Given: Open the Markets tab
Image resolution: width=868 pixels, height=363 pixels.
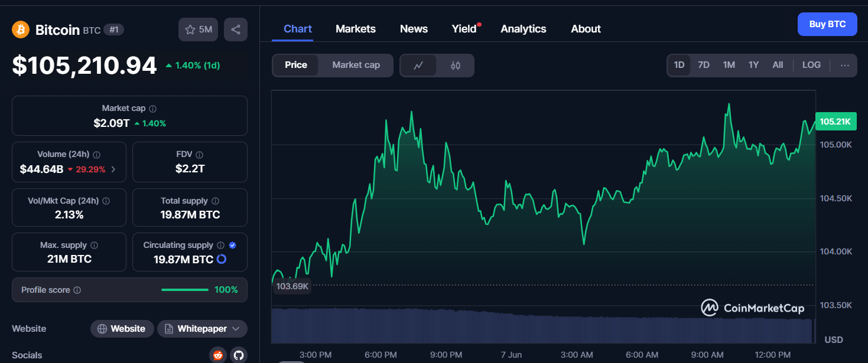Looking at the screenshot, I should pos(356,29).
